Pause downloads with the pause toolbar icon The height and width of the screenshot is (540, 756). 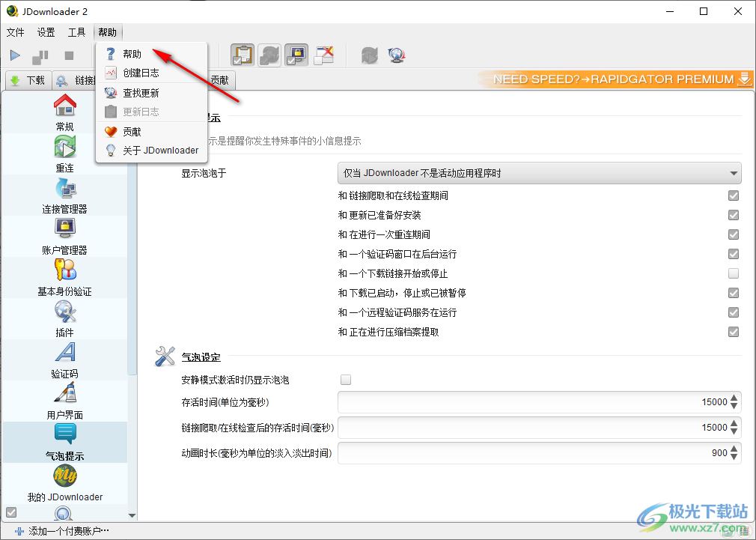point(40,56)
